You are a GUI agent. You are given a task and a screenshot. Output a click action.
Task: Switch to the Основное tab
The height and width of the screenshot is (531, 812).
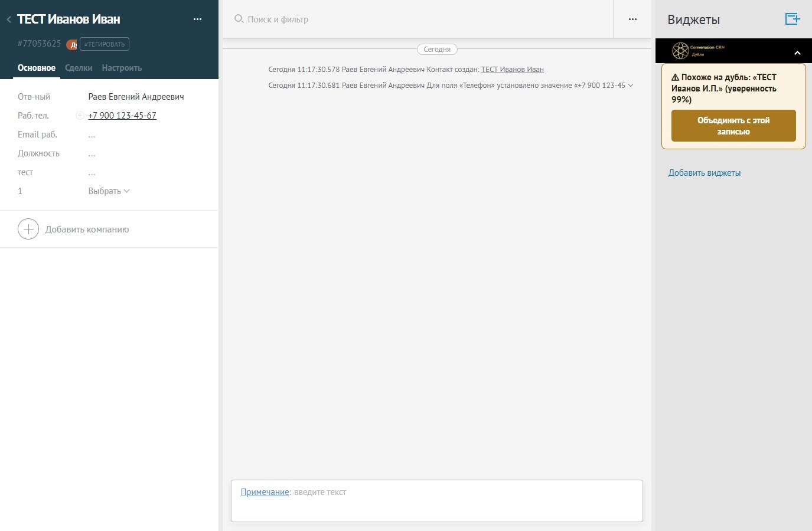[37, 68]
